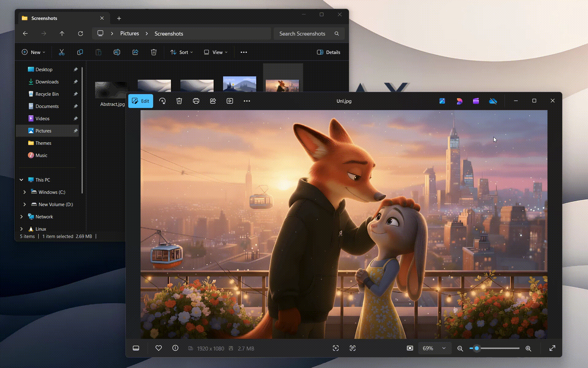The width and height of the screenshot is (588, 368).
Task: Open Music in the navigation pane
Action: coord(41,155)
